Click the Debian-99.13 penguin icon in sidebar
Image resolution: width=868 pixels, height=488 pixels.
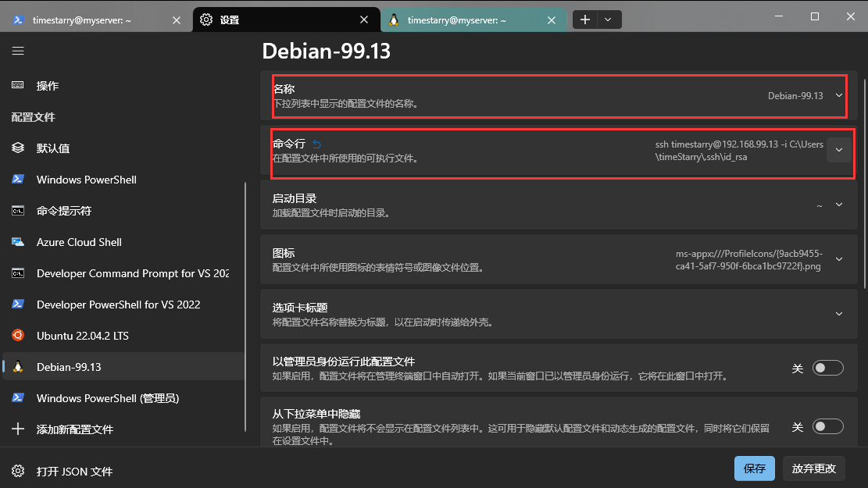pyautogui.click(x=18, y=367)
